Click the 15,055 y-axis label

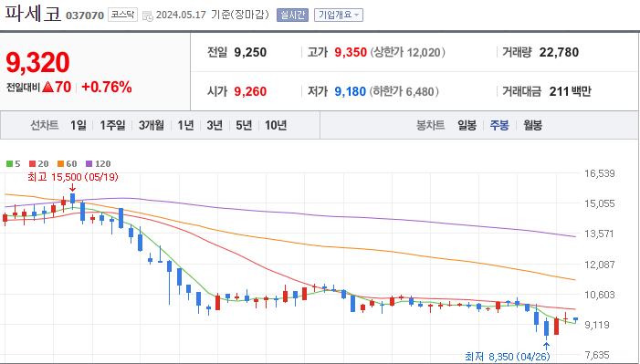(600, 203)
